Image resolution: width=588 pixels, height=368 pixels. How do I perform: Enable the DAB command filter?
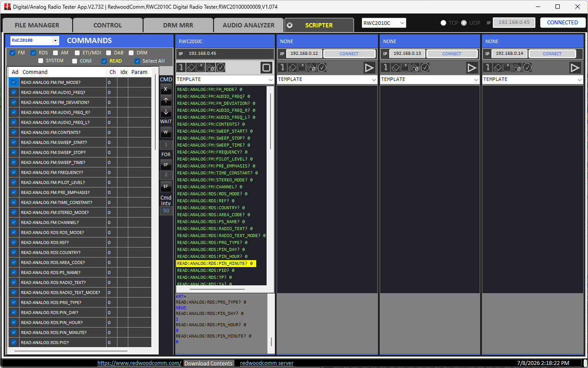(109, 53)
